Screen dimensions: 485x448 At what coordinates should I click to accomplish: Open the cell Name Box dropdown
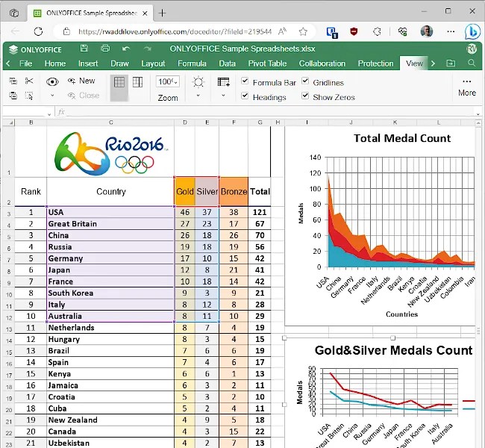(49, 114)
